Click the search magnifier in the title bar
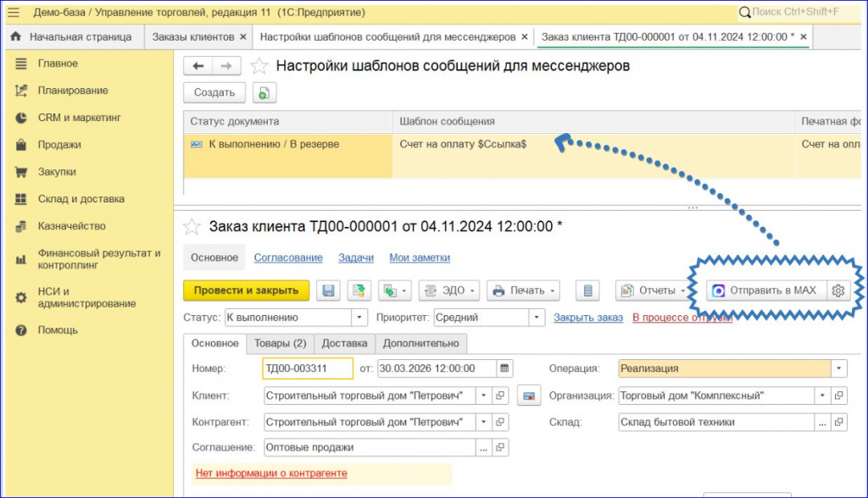Screen dimensions: 868x498 743,12
